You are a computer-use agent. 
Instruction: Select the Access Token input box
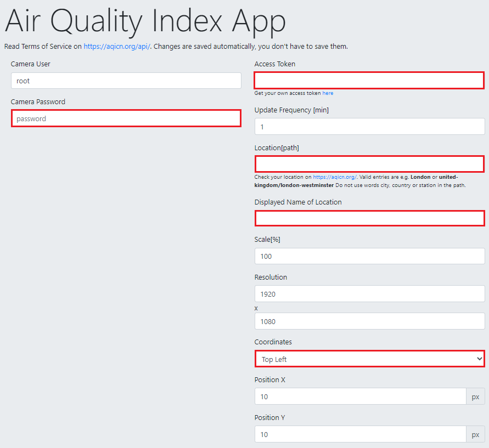coord(369,81)
